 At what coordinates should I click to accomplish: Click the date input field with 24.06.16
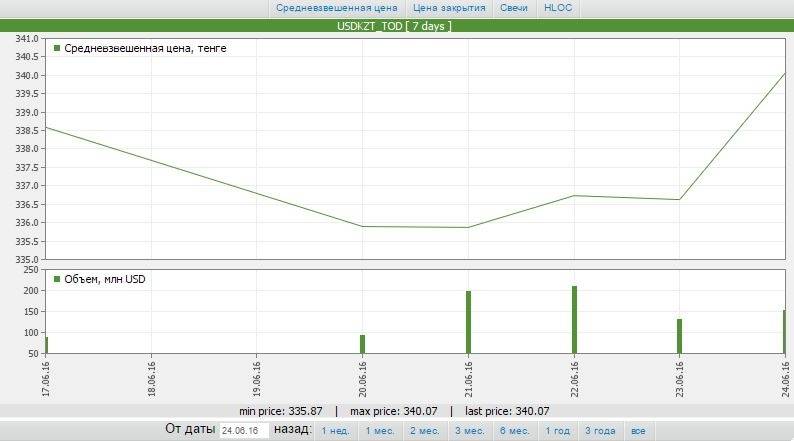pos(244,430)
